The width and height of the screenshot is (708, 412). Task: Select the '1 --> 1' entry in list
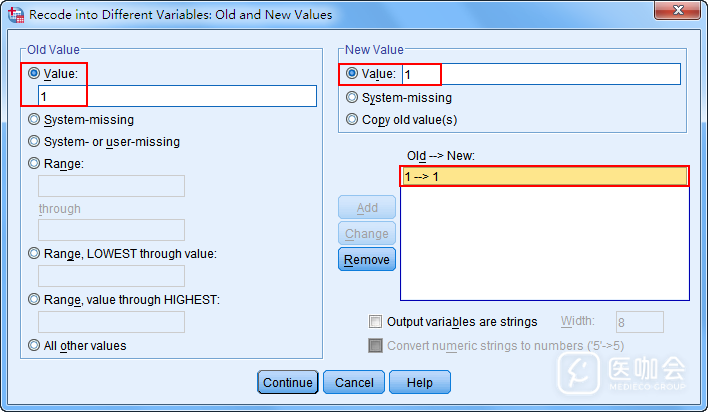coord(544,177)
